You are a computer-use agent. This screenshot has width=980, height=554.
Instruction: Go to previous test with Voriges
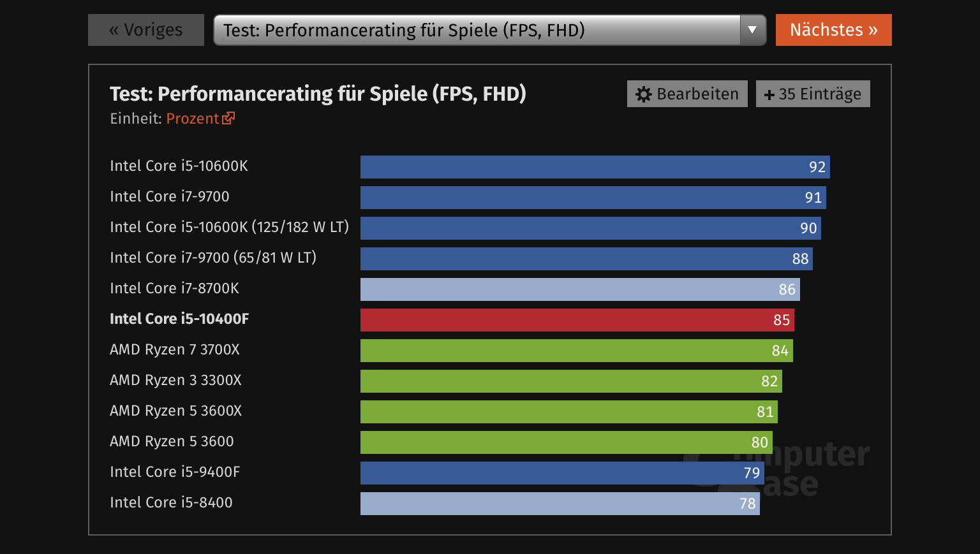[x=146, y=30]
